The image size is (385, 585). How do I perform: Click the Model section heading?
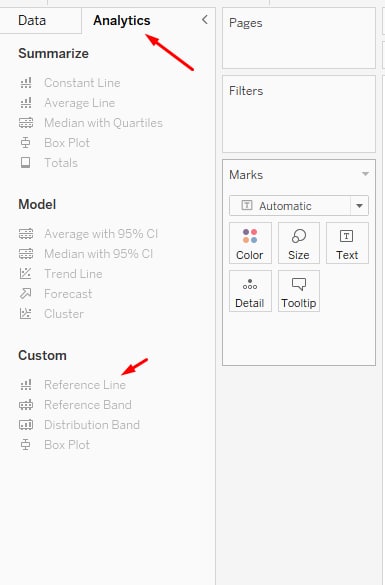(x=37, y=204)
